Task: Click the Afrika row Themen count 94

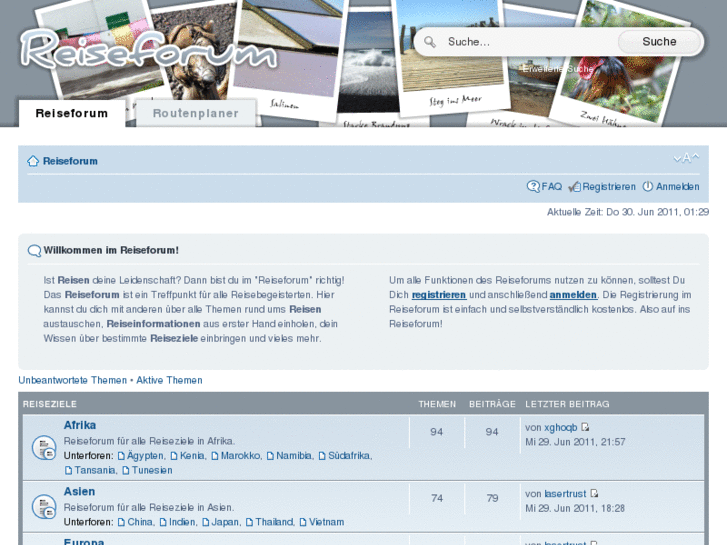Action: 436,432
